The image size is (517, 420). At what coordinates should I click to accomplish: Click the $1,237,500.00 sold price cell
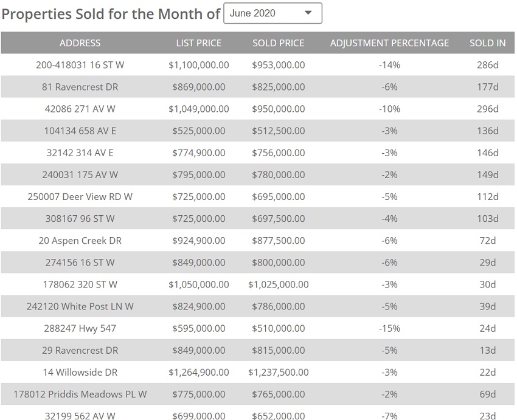[x=279, y=372]
